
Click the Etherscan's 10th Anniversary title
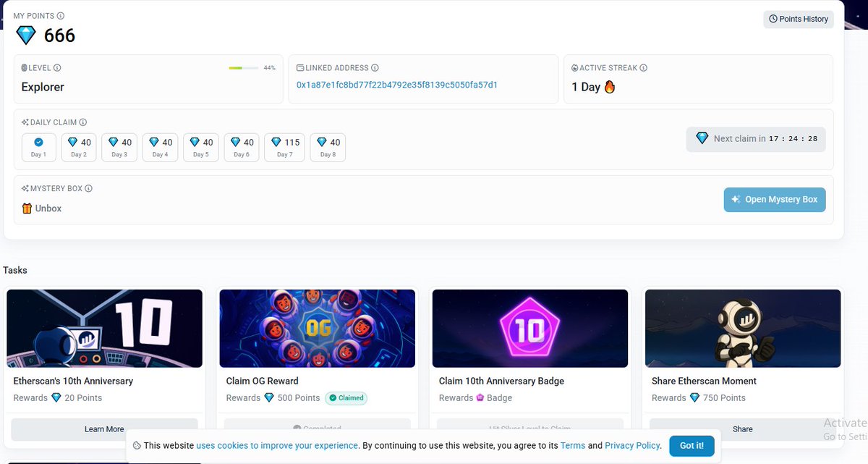(73, 381)
